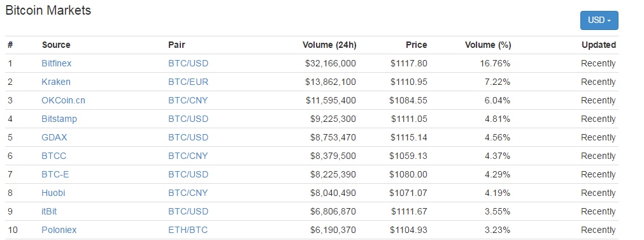Sort by Price column header
This screenshot has height=240, width=644.
coord(417,45)
